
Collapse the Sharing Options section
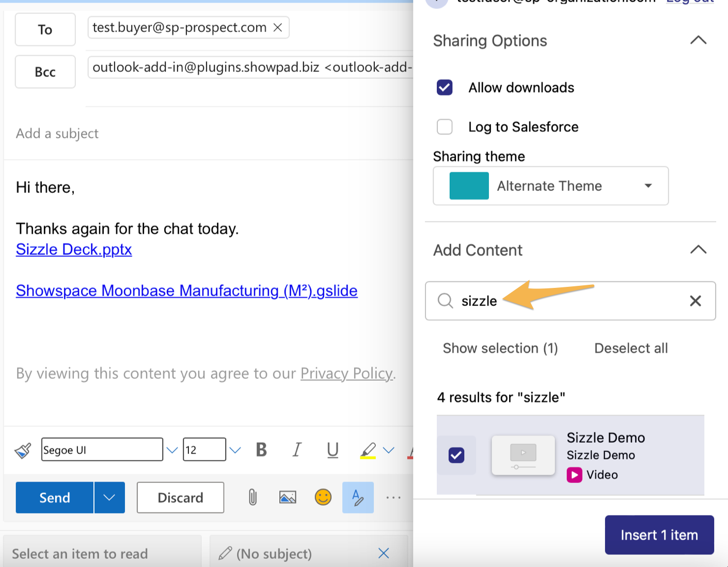click(x=698, y=40)
